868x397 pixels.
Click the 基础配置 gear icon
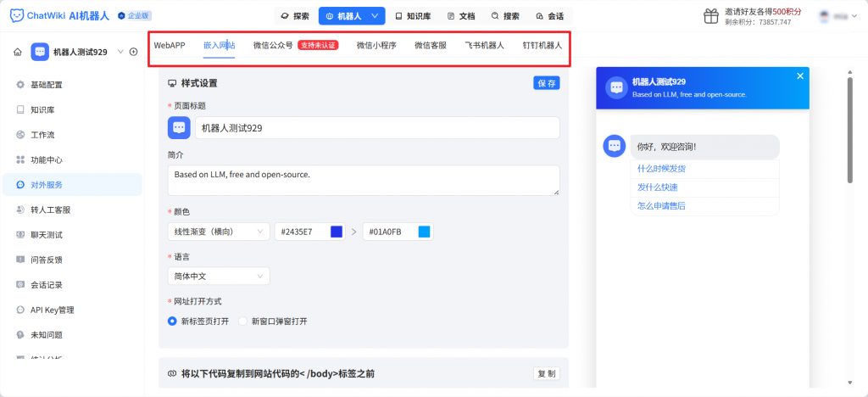coord(20,85)
